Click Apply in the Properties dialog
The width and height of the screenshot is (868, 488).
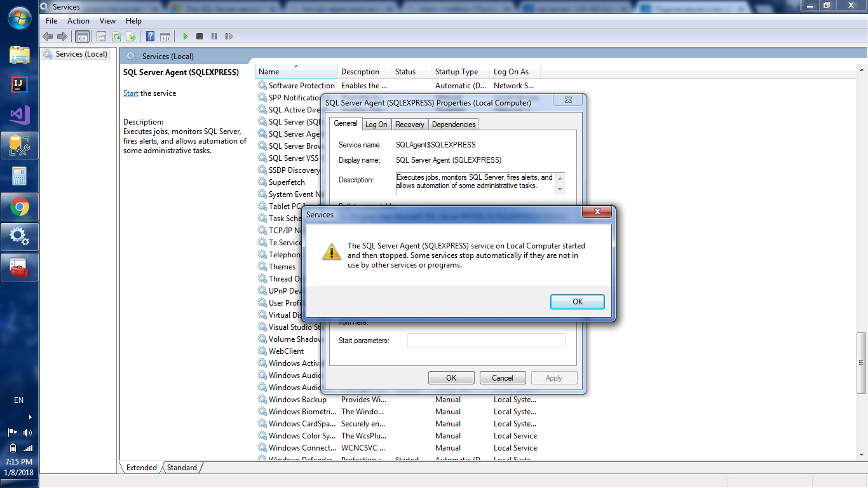click(554, 378)
